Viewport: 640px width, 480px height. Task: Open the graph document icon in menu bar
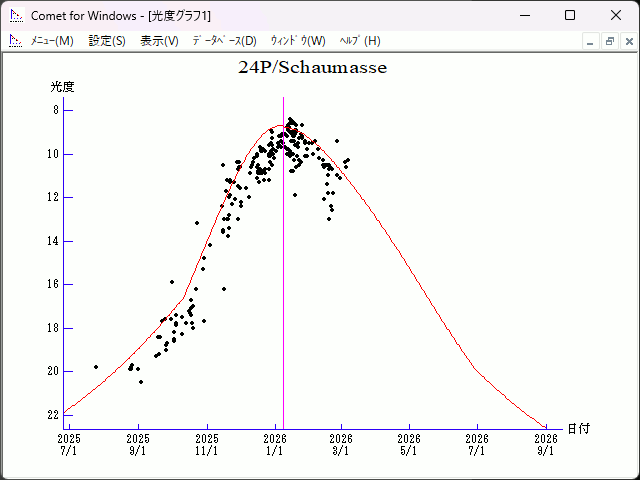coord(15,41)
